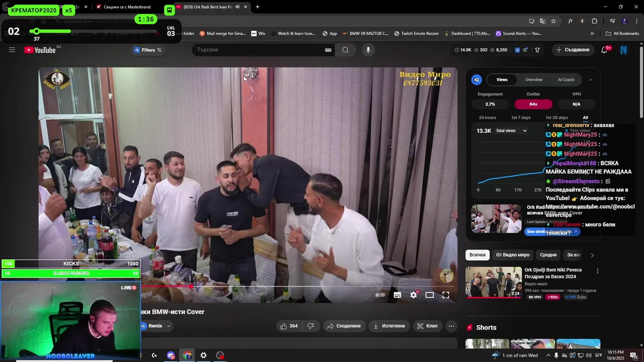Select the All time range
644x362 pixels.
point(585,118)
